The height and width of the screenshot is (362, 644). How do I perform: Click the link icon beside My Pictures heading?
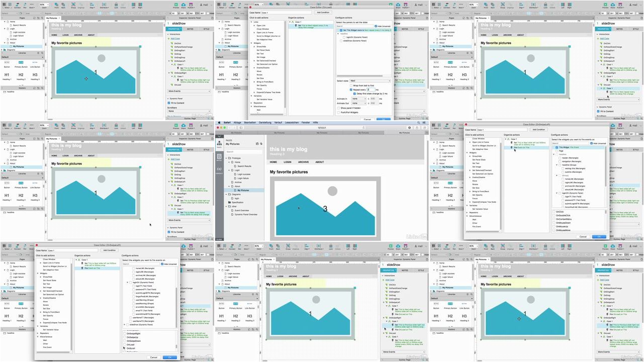(x=257, y=144)
